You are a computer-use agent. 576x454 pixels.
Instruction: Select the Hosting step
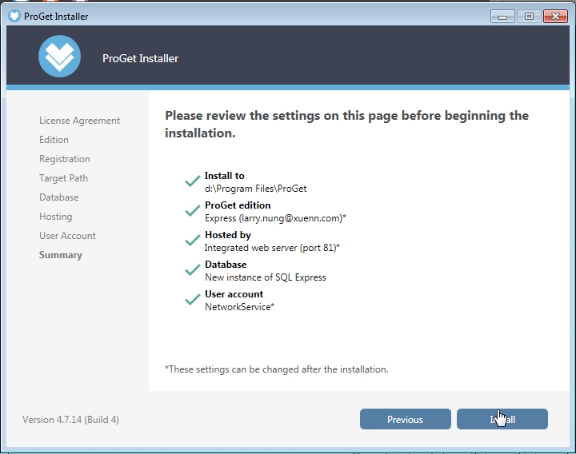pos(55,217)
